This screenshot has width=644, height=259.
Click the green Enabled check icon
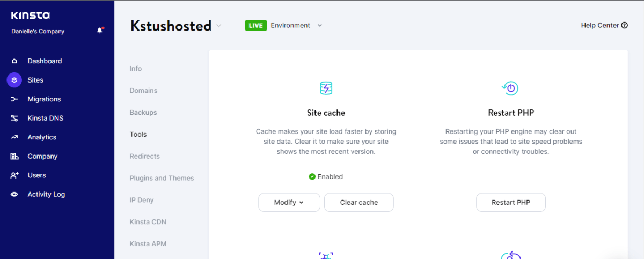(x=312, y=176)
